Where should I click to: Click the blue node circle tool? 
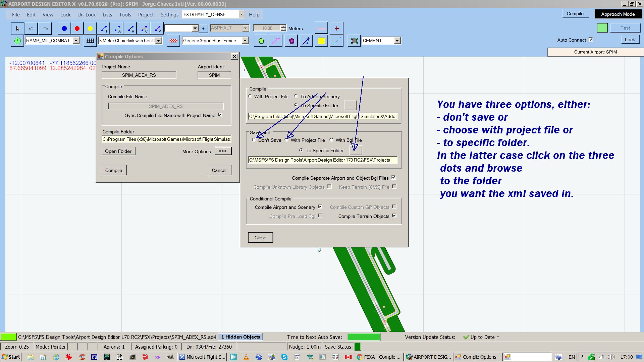[64, 28]
